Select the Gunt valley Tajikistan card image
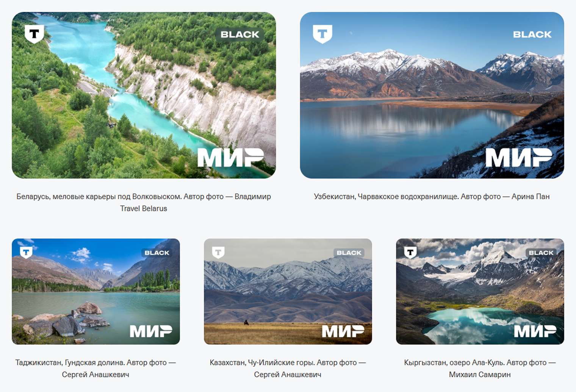Image resolution: width=576 pixels, height=392 pixels. coord(96,291)
